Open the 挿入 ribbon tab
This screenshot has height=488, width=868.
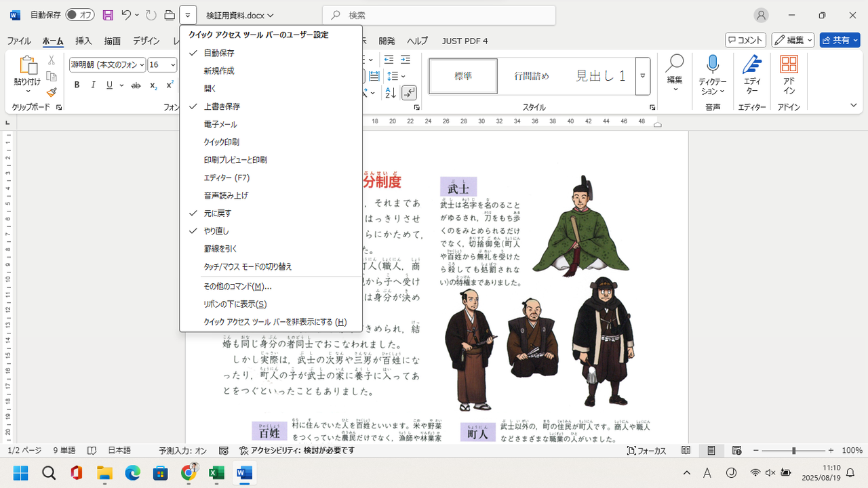point(83,41)
